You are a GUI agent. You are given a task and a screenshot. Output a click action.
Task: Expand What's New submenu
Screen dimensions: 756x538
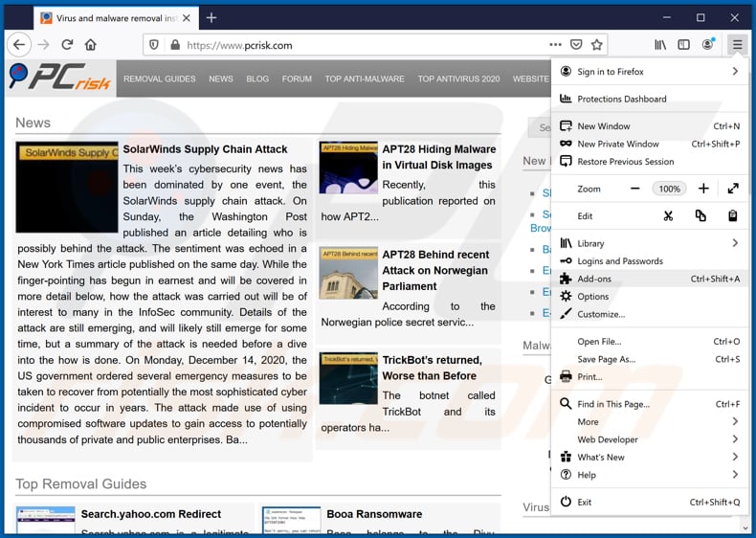coord(649,458)
